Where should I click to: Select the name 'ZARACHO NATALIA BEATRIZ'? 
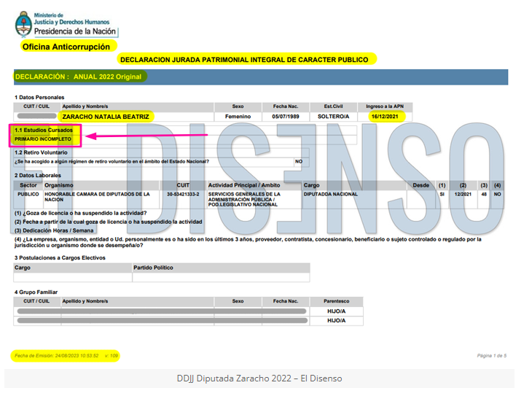[106, 117]
